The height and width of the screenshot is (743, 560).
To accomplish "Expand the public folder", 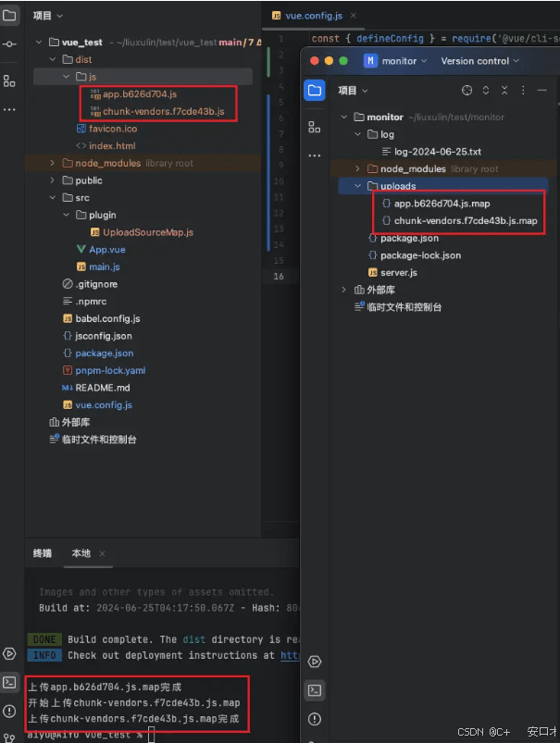I will (52, 180).
